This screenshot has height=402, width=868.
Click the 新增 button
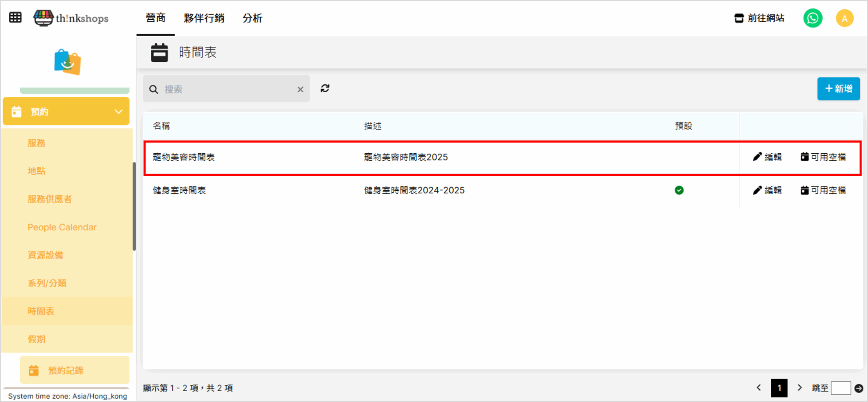(838, 89)
